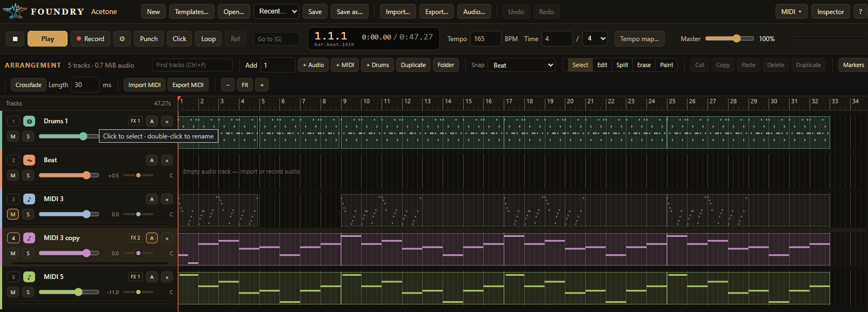Open the recording settings gear
The height and width of the screenshot is (312, 868).
tap(122, 39)
